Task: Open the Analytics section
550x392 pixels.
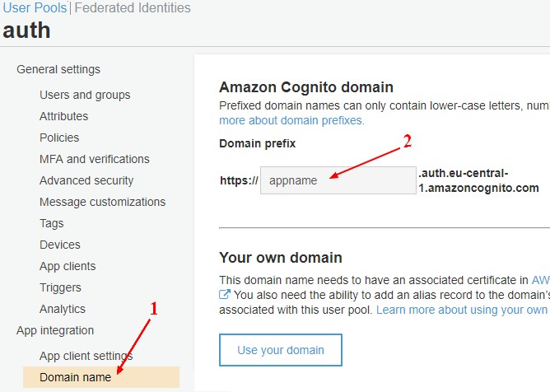Action: [x=63, y=309]
